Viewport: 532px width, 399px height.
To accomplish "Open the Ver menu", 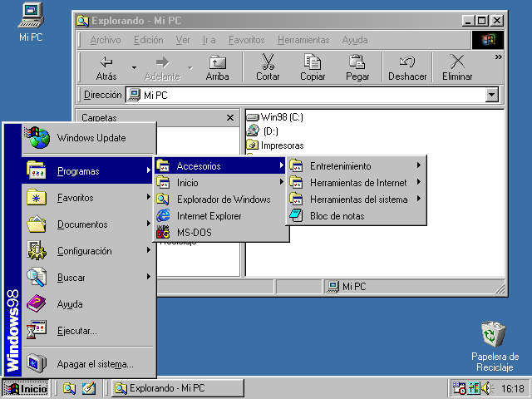I will pos(183,40).
